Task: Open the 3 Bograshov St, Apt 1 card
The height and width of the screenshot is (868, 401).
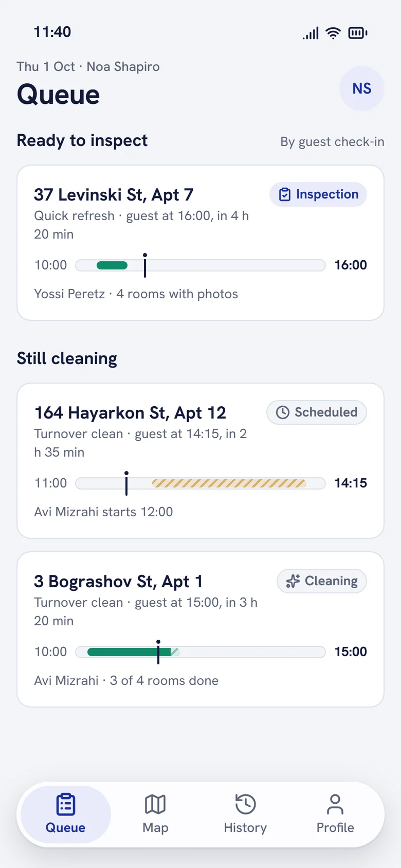Action: point(200,629)
